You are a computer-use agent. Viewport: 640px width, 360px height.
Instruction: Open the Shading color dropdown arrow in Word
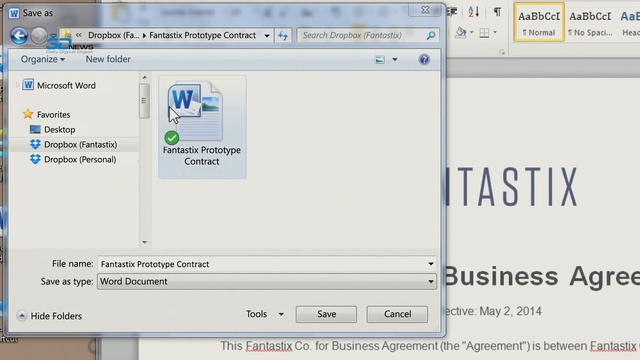point(471,33)
